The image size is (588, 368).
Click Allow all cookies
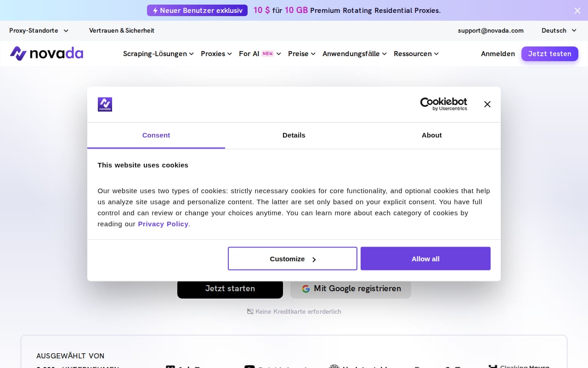point(425,259)
